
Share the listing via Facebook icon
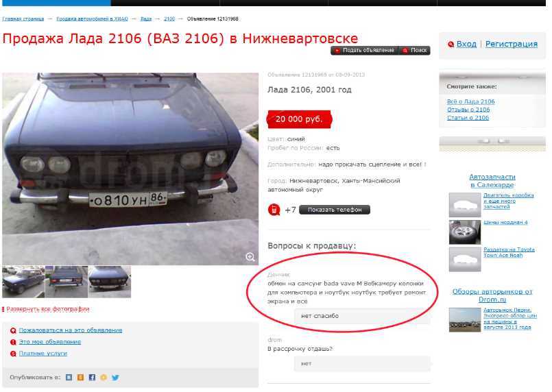pos(92,377)
